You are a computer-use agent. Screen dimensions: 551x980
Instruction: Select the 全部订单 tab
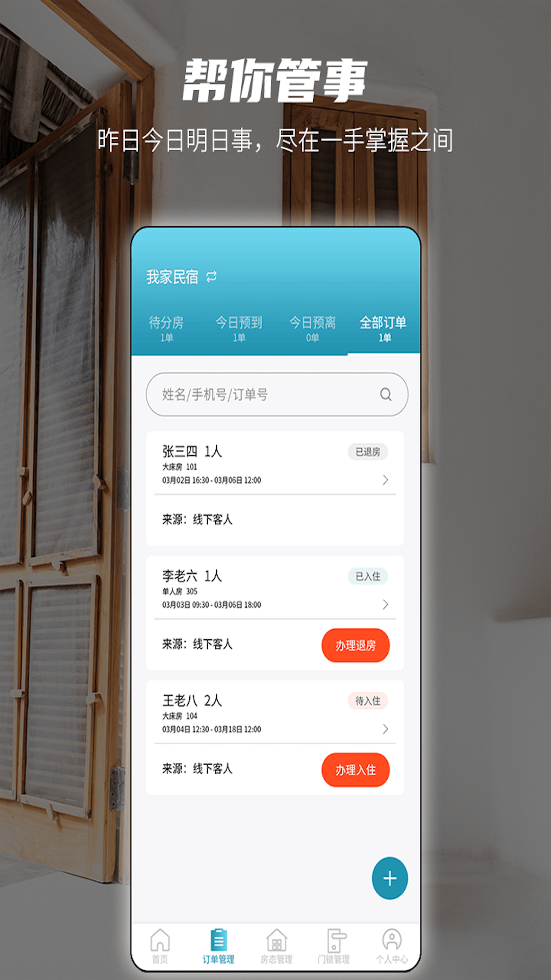click(x=384, y=329)
